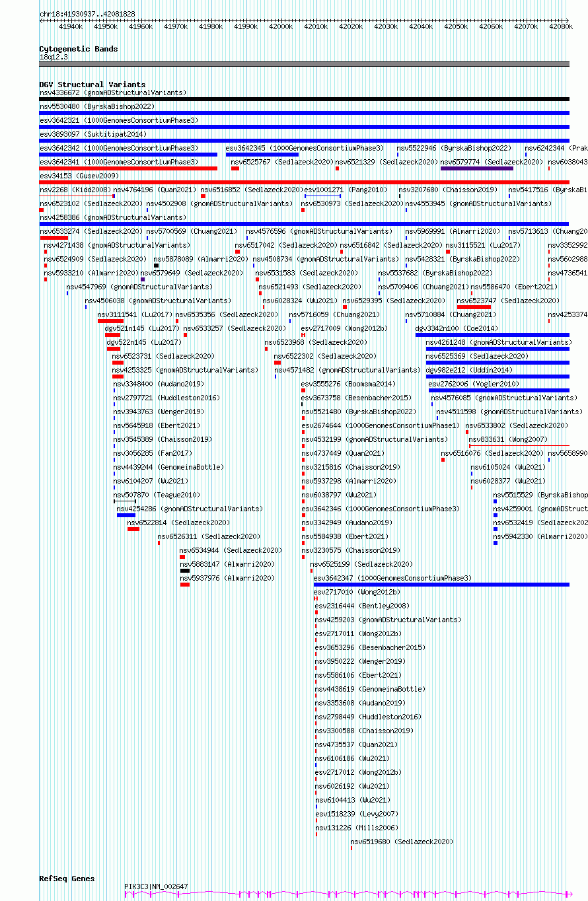Open esv2316444 (Bentley2008) variant
Image resolution: width=588 pixels, height=901 pixels.
[363, 606]
